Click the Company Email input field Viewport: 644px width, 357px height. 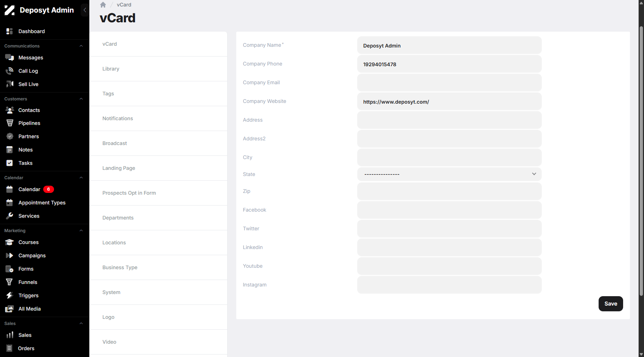click(449, 83)
